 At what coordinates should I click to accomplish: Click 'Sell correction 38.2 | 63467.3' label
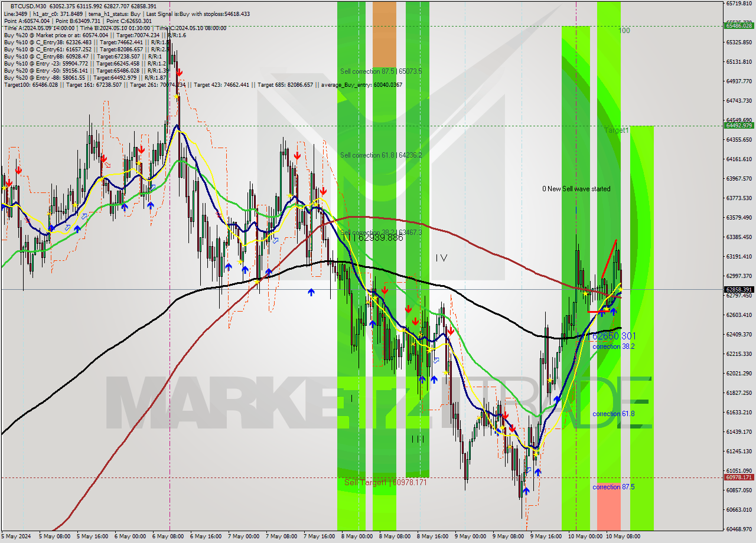click(381, 233)
